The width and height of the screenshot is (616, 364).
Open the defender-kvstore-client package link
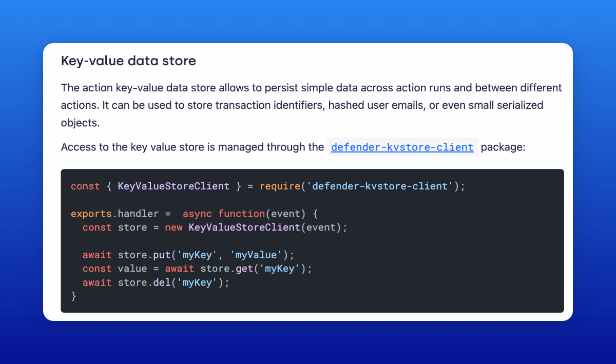pyautogui.click(x=402, y=147)
